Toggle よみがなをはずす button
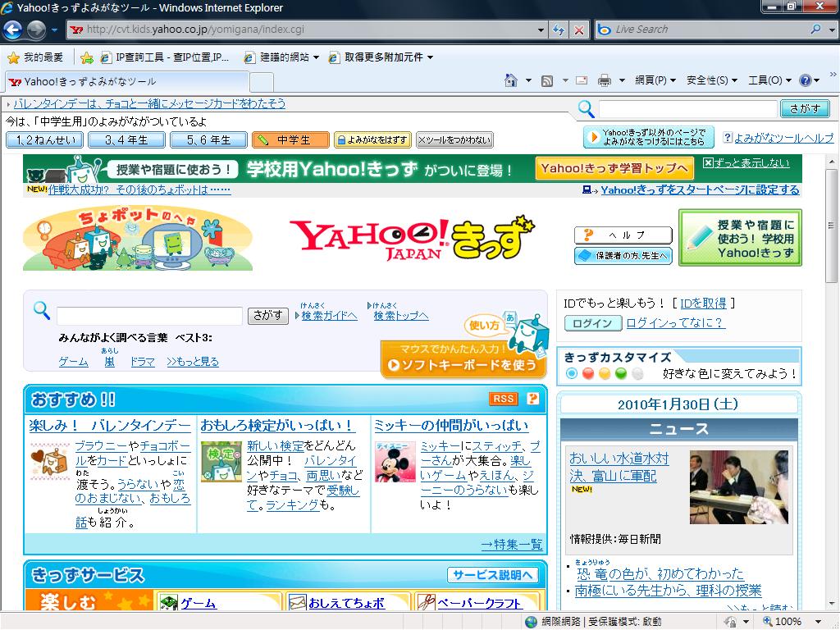 tap(372, 139)
